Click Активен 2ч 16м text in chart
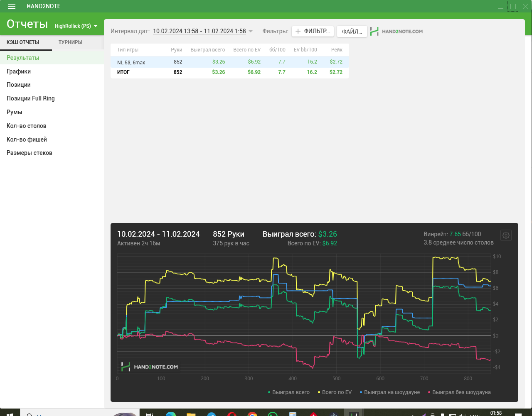 138,243
